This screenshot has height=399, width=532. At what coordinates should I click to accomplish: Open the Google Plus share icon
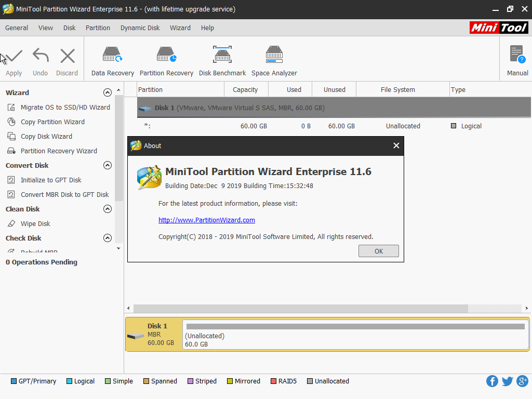[x=523, y=381]
